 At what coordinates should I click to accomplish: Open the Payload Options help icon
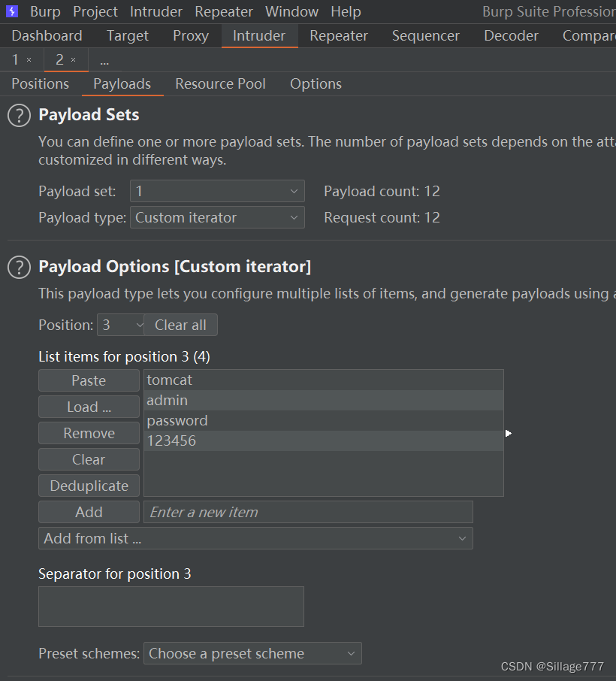(x=19, y=267)
